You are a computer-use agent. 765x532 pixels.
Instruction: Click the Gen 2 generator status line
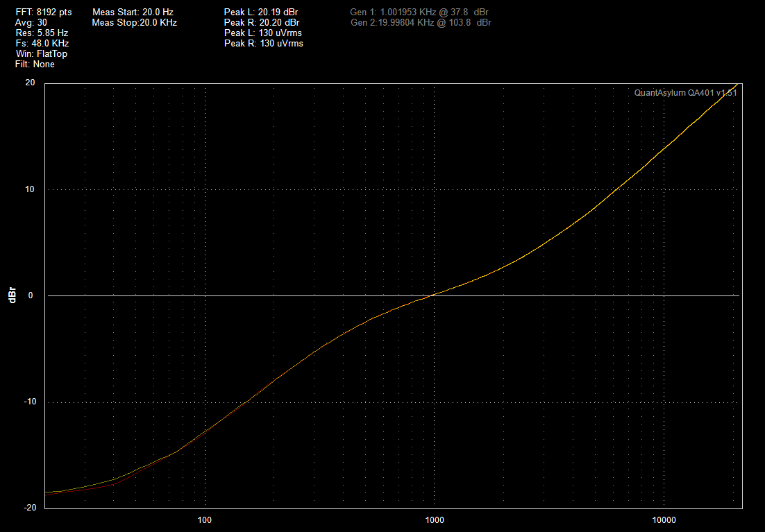421,23
